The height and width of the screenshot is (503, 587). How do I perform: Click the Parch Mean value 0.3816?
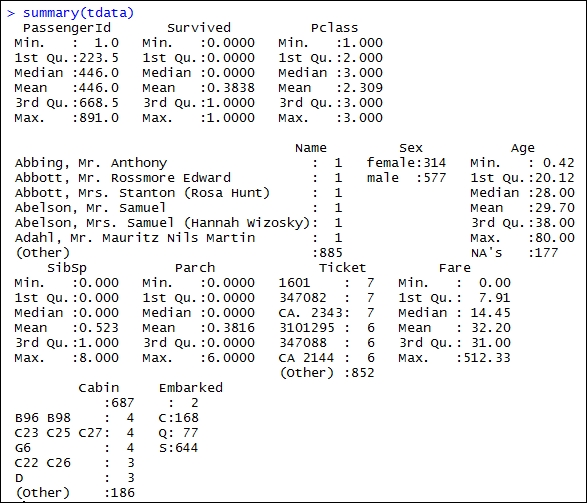click(231, 328)
